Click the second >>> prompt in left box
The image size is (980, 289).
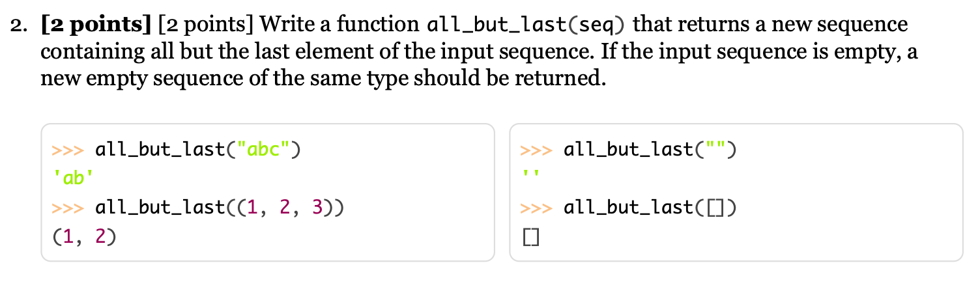point(68,209)
